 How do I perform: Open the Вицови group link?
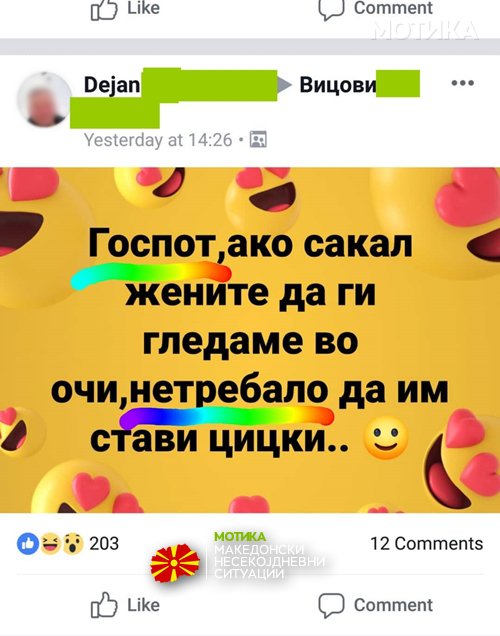point(337,84)
